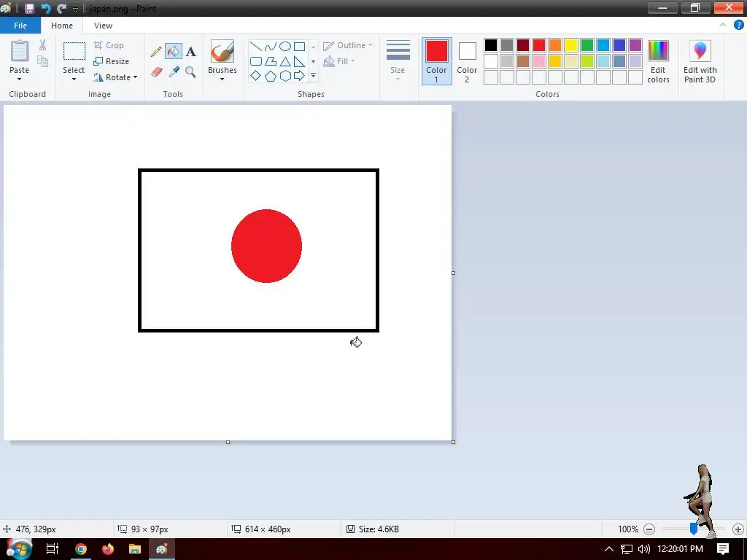
Task: Choose the Triangle shape
Action: tap(285, 61)
